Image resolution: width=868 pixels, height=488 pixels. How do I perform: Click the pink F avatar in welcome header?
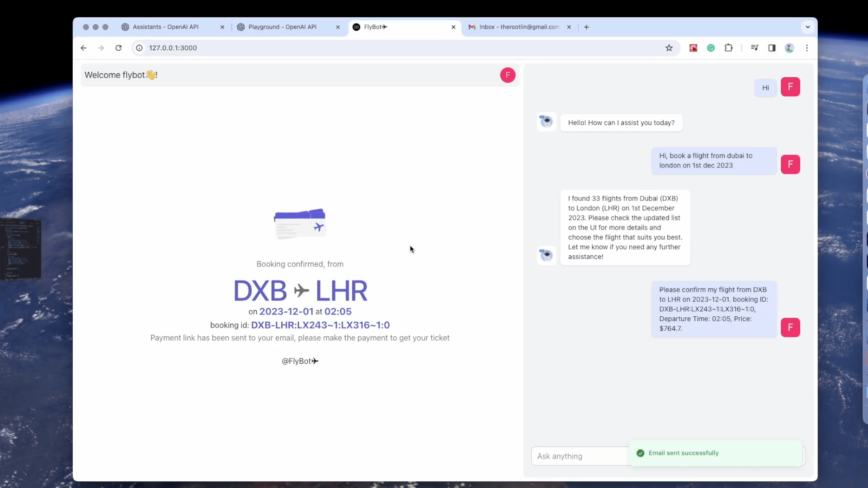point(508,75)
